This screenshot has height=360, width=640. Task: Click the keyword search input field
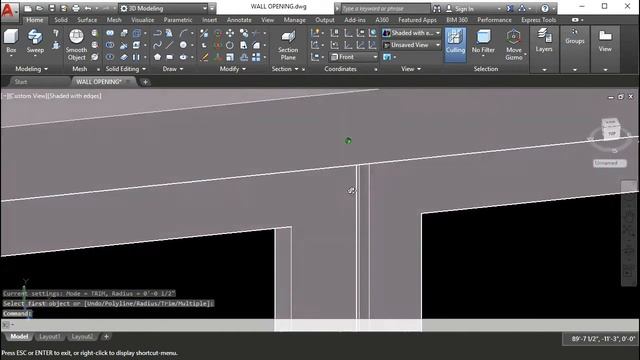(x=385, y=9)
